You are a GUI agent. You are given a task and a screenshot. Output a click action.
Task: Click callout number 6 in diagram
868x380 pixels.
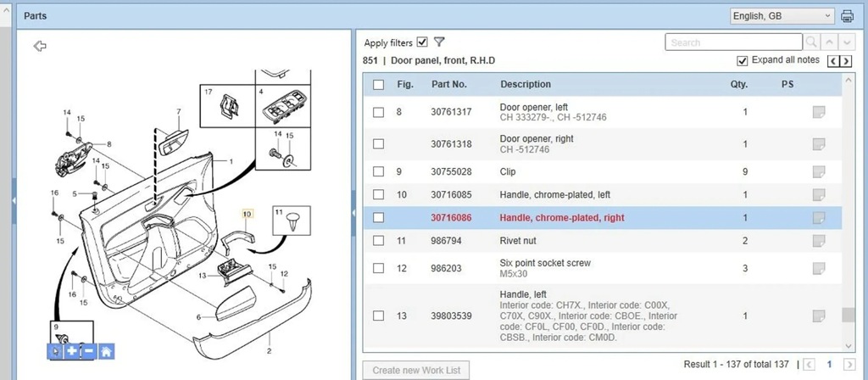point(198,317)
